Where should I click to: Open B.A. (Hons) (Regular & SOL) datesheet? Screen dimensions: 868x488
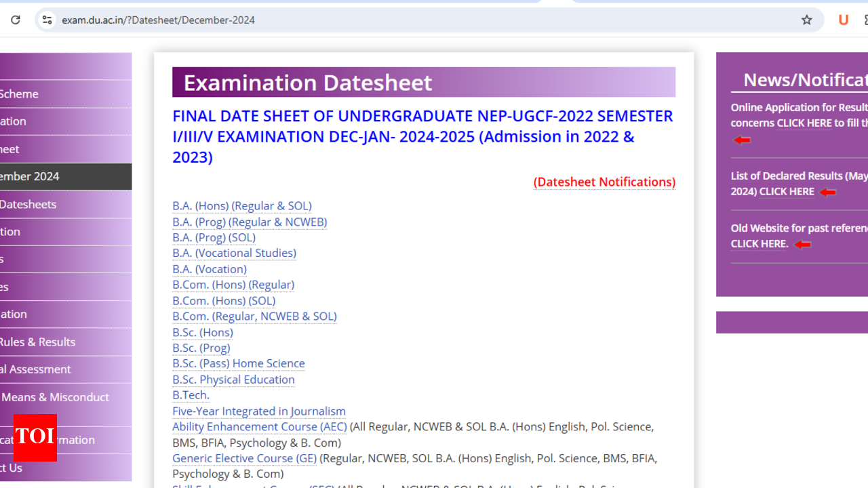(241, 206)
